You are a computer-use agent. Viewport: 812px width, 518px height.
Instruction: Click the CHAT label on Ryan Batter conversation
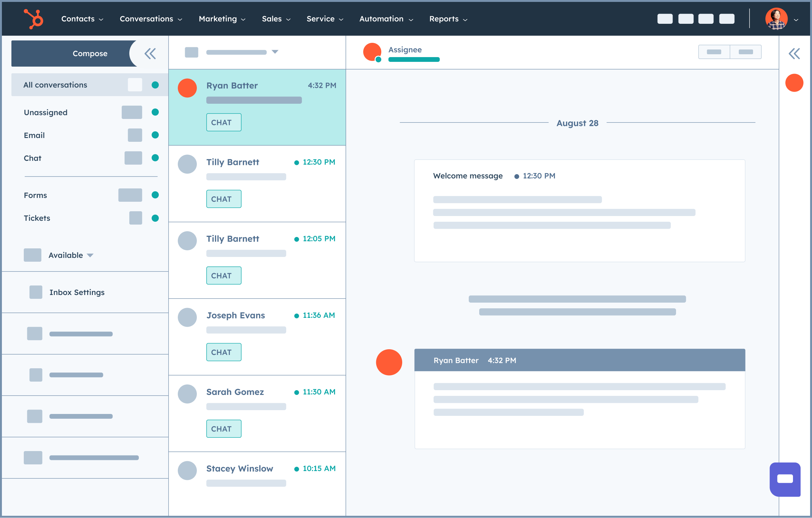[x=222, y=122]
